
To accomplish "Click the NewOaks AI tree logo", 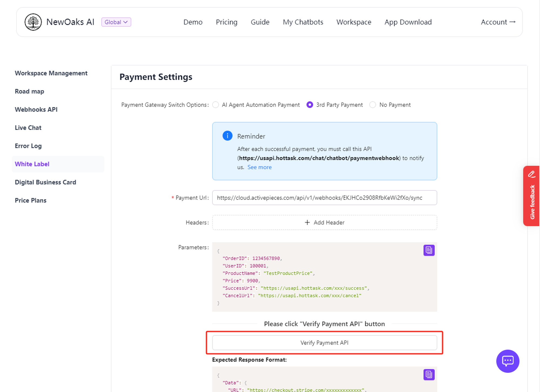I will [x=33, y=22].
